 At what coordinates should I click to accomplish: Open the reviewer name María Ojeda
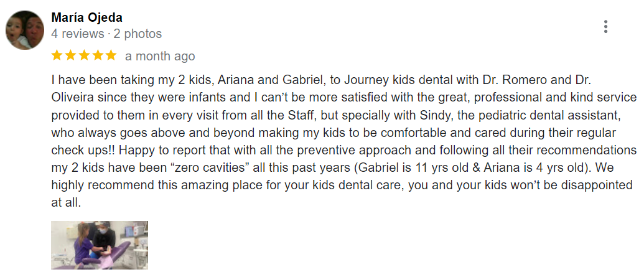[x=86, y=17]
